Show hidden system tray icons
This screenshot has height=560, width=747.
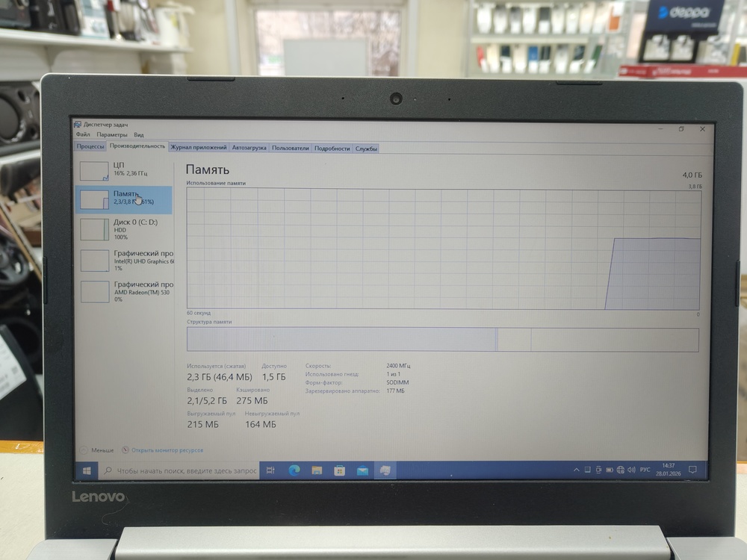(576, 470)
